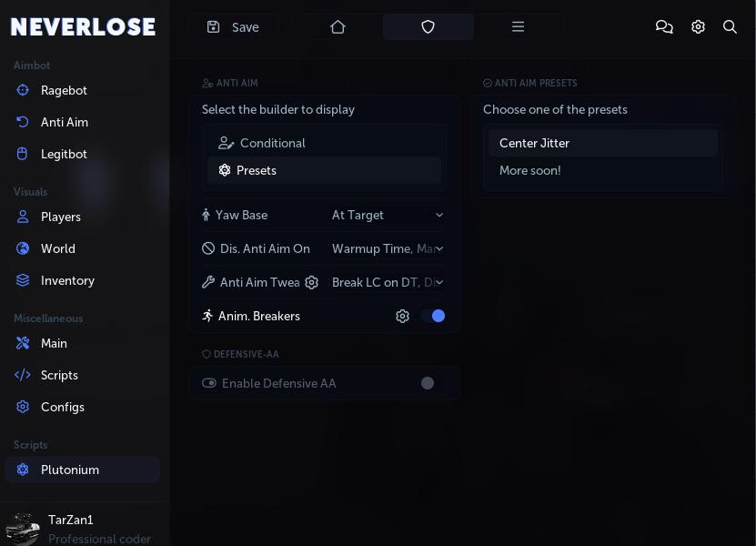The height and width of the screenshot is (546, 756).
Task: Click the TarZan1 profile avatar
Action: (x=22, y=529)
